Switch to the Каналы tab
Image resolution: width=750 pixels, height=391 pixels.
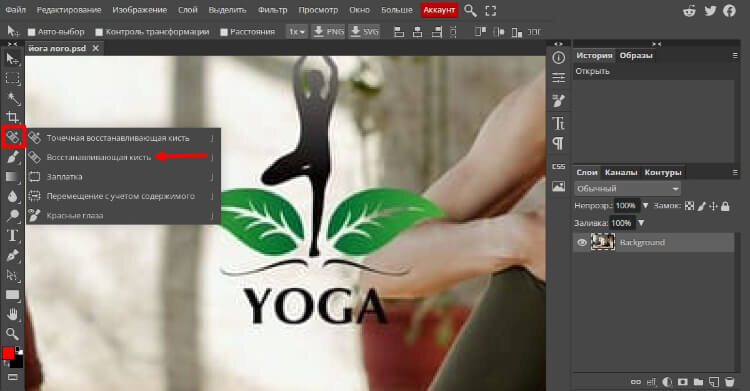pos(621,172)
